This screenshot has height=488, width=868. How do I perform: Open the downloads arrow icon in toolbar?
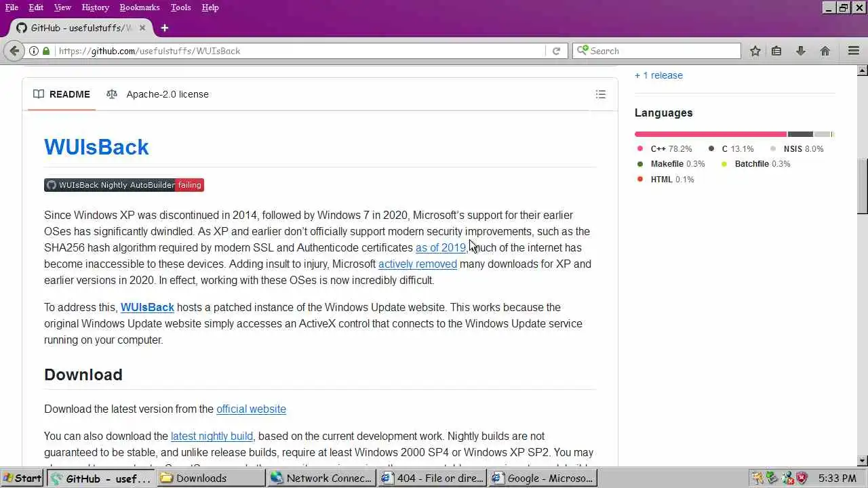801,51
